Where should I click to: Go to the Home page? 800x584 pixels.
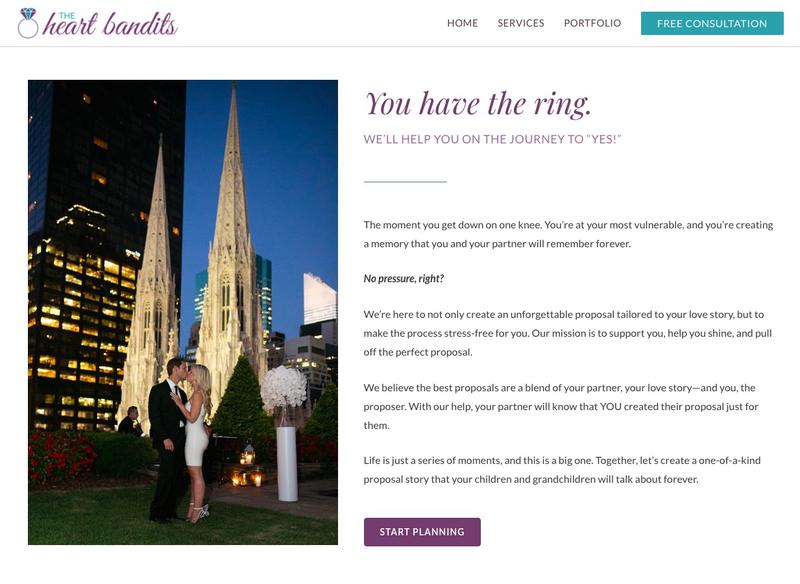pyautogui.click(x=462, y=23)
